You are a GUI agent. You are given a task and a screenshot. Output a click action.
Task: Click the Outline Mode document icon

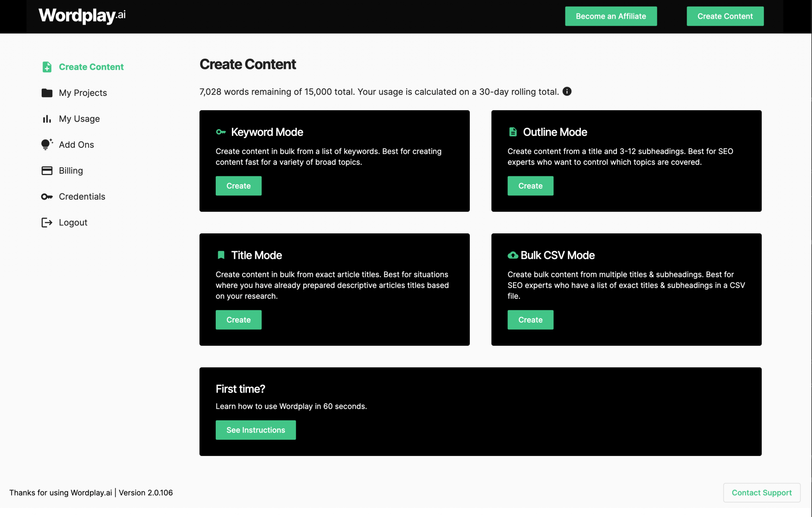pos(513,132)
